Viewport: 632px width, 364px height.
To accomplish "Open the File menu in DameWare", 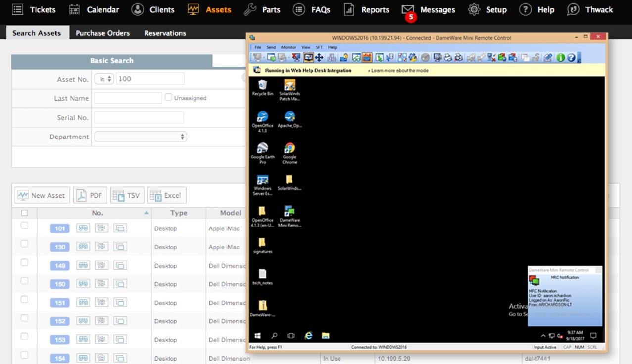I will coord(258,47).
